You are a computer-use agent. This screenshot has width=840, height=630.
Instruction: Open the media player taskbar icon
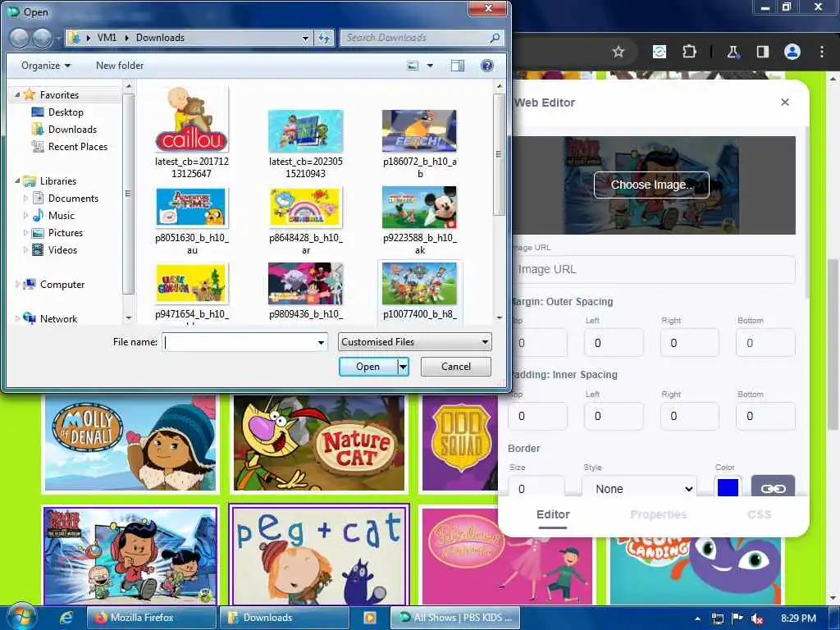[370, 617]
